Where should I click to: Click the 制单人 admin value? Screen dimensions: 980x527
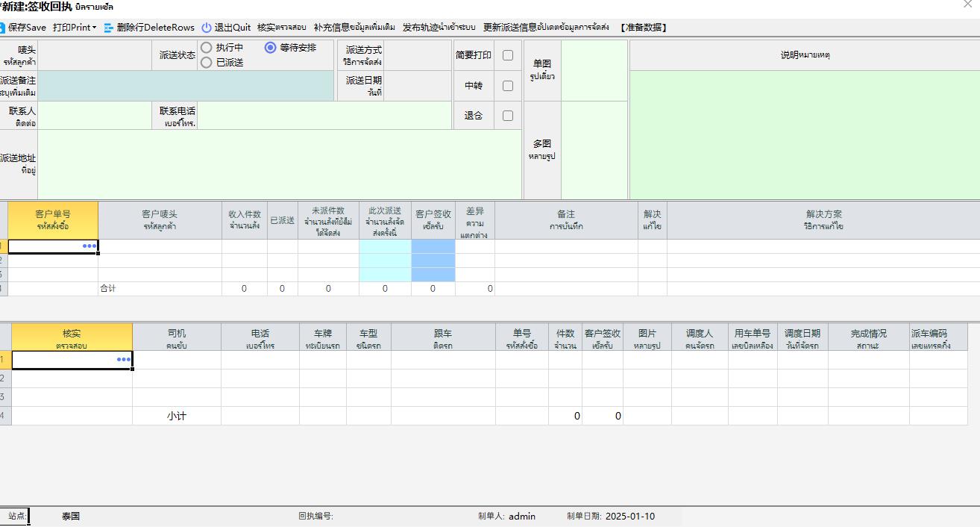(x=522, y=516)
